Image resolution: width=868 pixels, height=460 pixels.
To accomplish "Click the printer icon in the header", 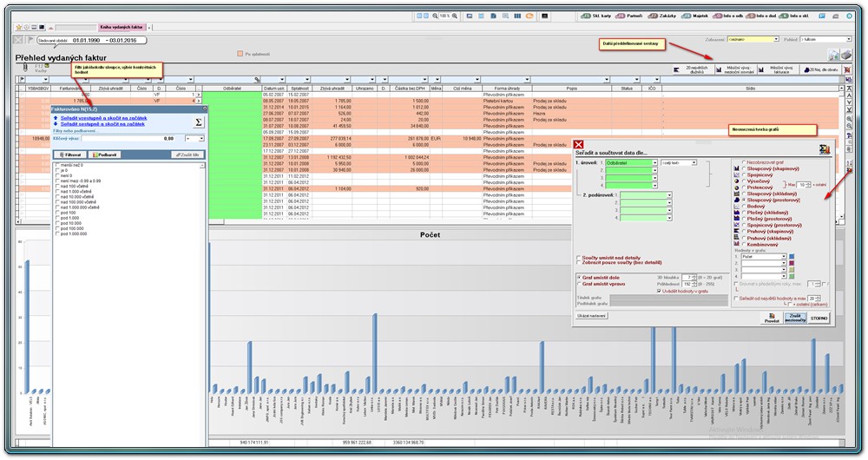I will [x=845, y=55].
